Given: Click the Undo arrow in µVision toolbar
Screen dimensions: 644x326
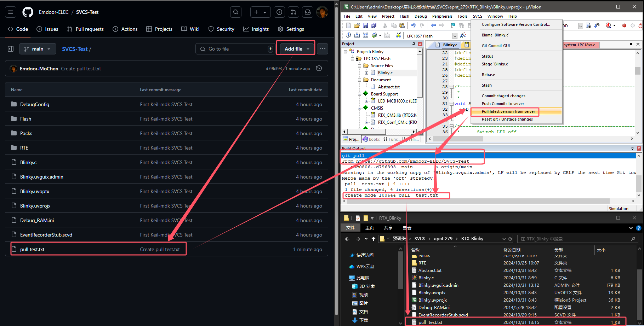Looking at the screenshot, I should 413,25.
